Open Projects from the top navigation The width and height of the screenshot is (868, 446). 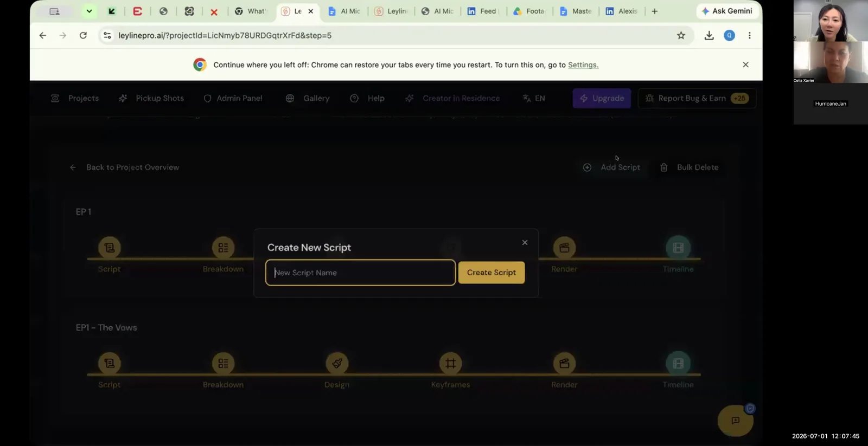[x=75, y=98]
